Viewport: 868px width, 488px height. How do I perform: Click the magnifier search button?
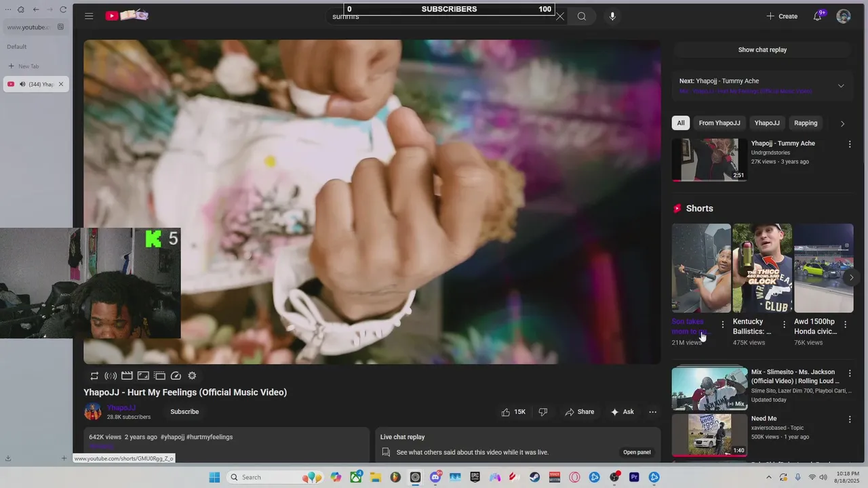[x=582, y=16]
